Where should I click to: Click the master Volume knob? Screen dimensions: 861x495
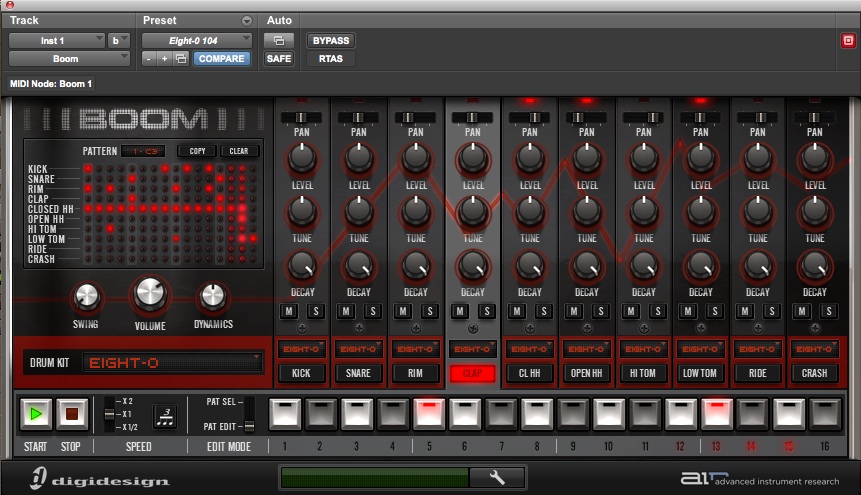point(149,294)
